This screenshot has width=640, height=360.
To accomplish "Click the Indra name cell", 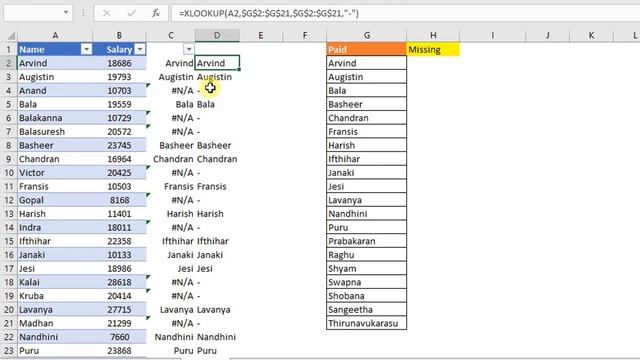I will 55,227.
